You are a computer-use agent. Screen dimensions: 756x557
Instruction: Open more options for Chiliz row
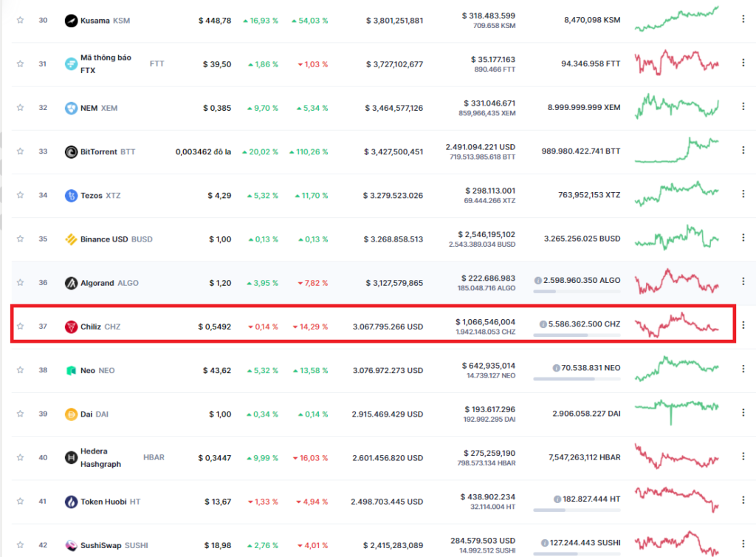click(743, 325)
